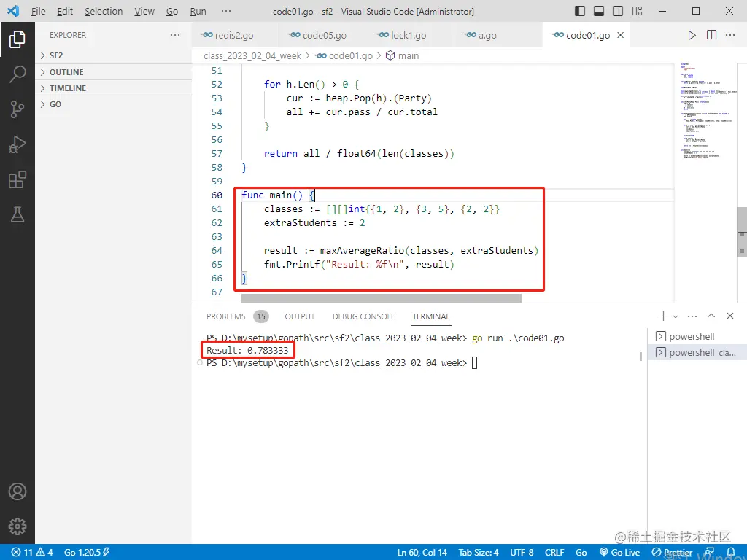Show more menu bar items
Image resolution: width=747 pixels, height=560 pixels.
pos(226,11)
